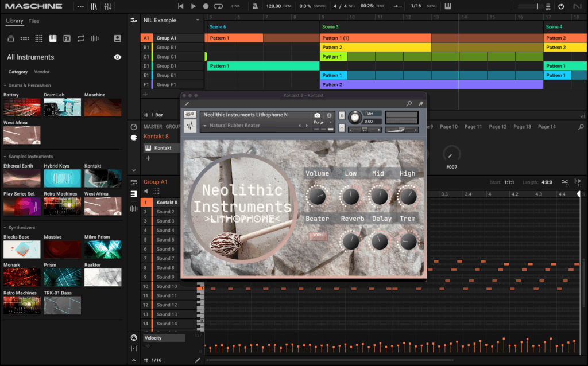Toggle loop mode in transport
Screen dimensions: 588x366
click(x=218, y=6)
